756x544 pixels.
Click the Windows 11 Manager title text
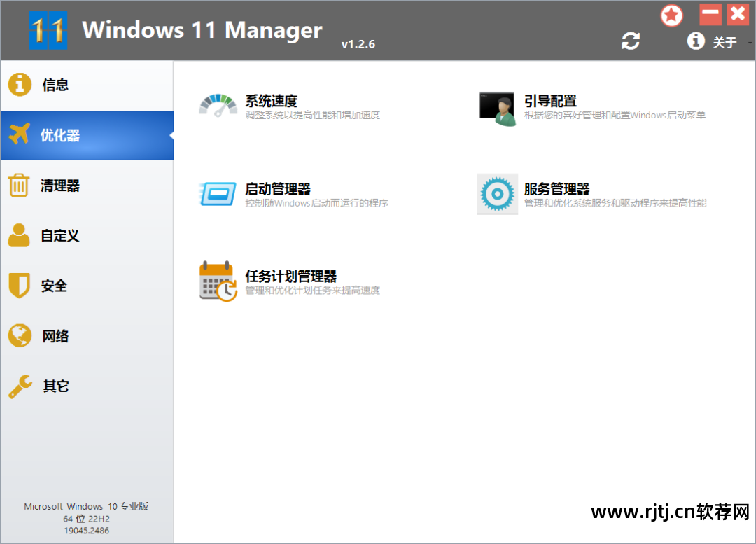[202, 30]
